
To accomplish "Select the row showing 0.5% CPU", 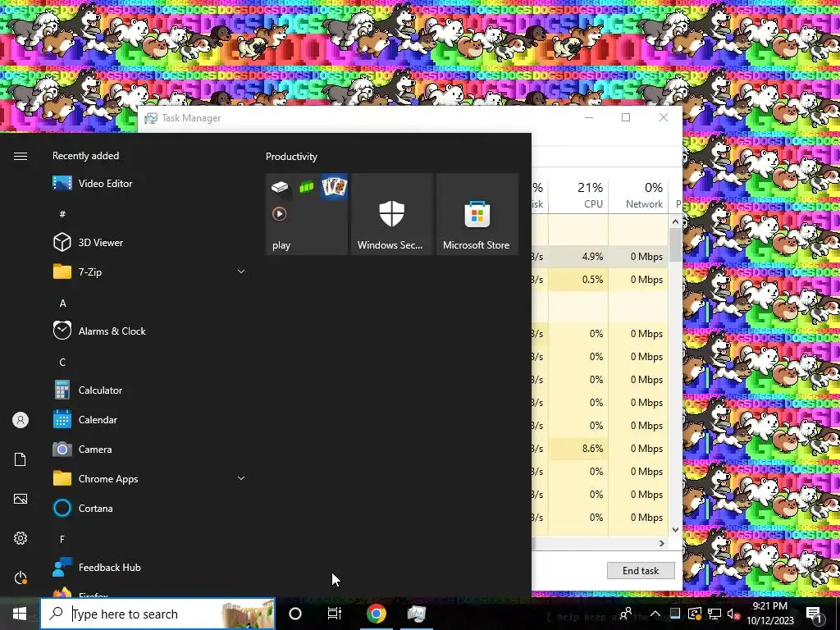I will tap(600, 280).
